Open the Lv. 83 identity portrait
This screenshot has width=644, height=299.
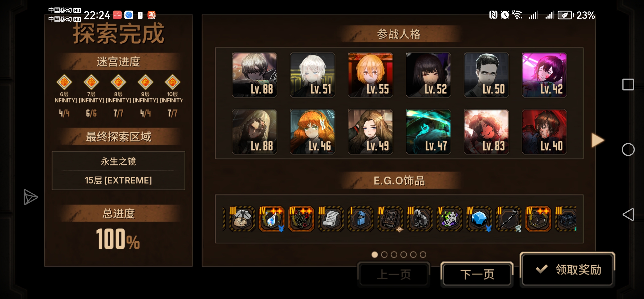coord(487,132)
